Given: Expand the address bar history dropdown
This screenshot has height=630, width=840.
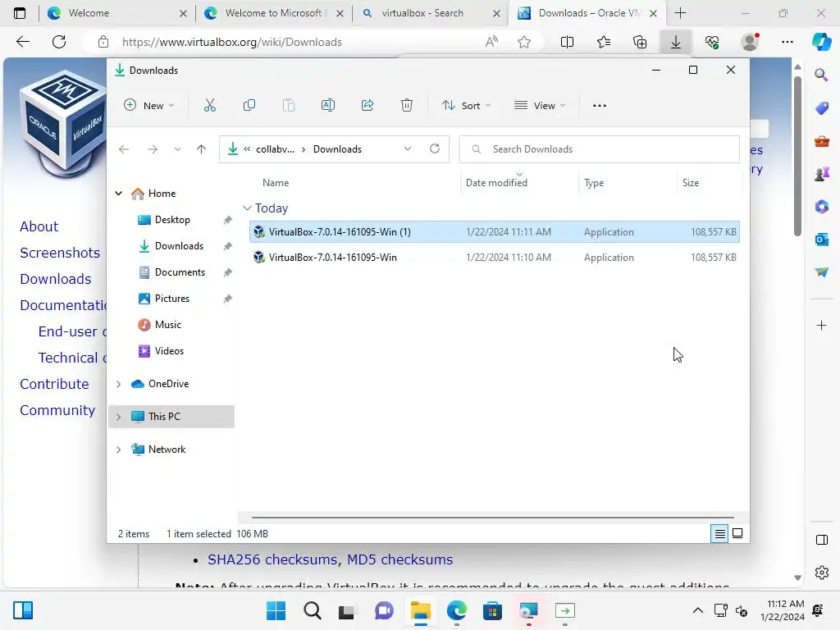Looking at the screenshot, I should click(408, 149).
